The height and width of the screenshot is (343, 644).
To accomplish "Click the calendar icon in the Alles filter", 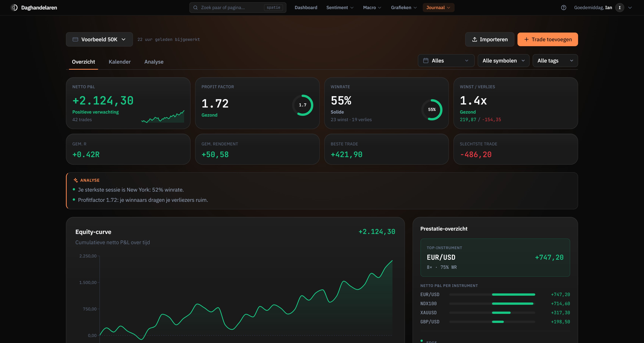I will [x=426, y=61].
